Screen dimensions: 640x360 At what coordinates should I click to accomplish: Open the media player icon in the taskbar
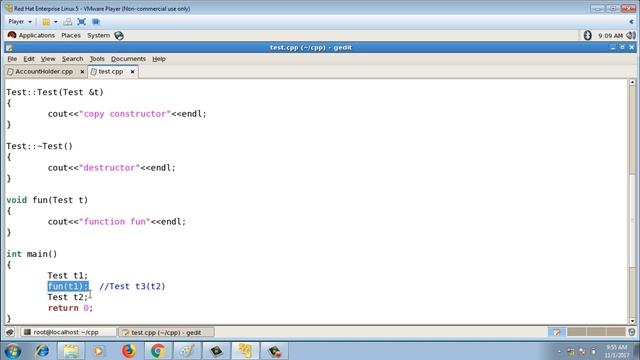pyautogui.click(x=100, y=351)
